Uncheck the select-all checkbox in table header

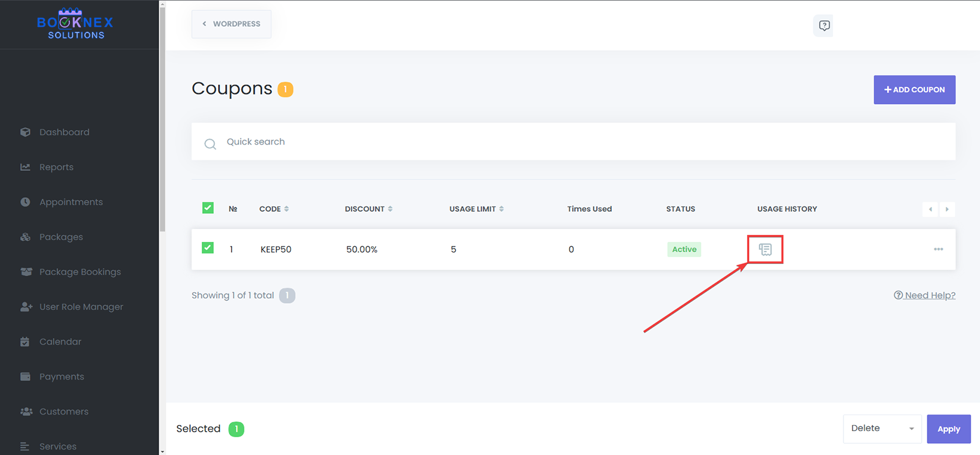pyautogui.click(x=208, y=208)
